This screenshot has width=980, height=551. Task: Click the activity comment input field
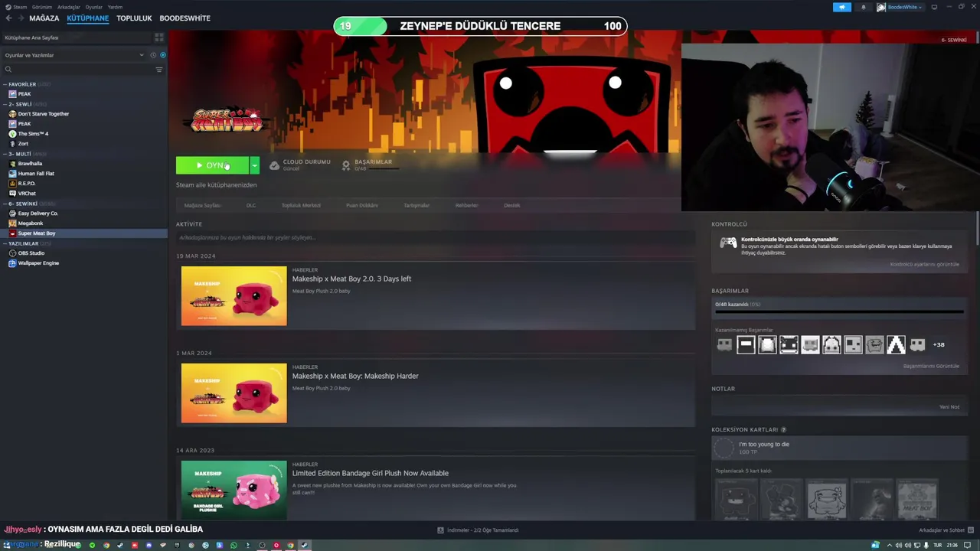pyautogui.click(x=436, y=238)
